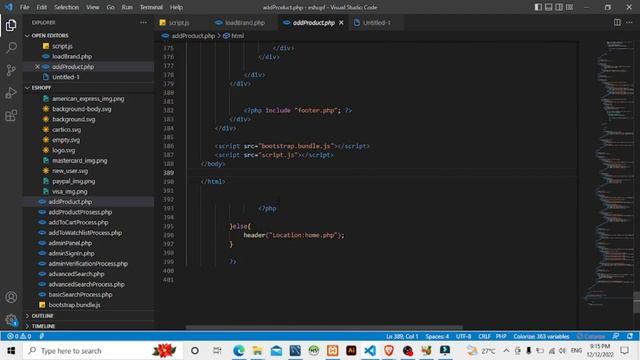The height and width of the screenshot is (360, 640).
Task: Split the editor to the right
Action: [617, 22]
